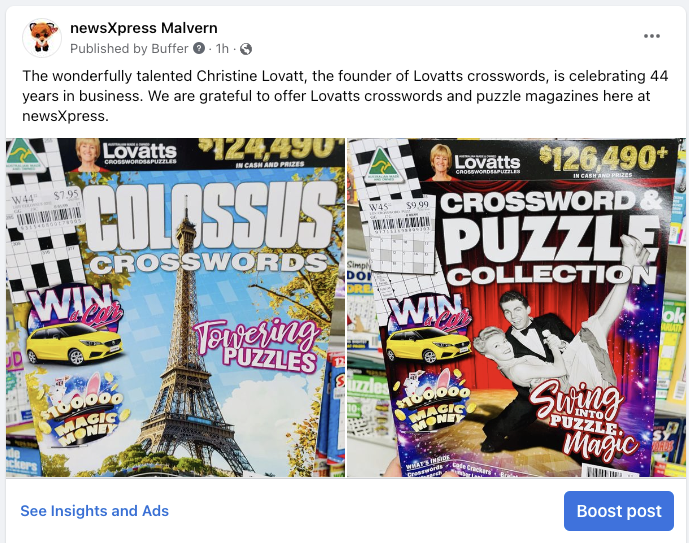Click the 1h post timestamp
This screenshot has height=543, width=689.
222,48
